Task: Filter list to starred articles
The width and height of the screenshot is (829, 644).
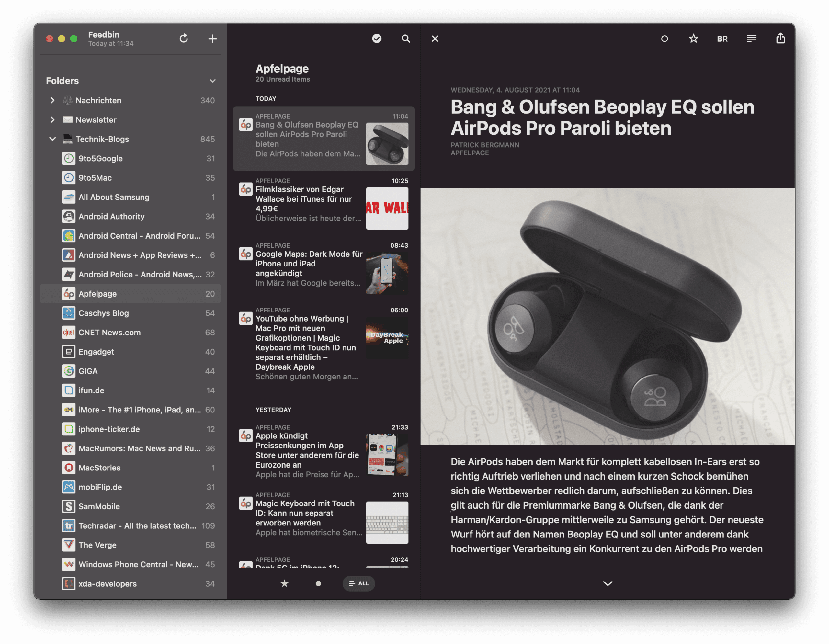Action: click(284, 583)
